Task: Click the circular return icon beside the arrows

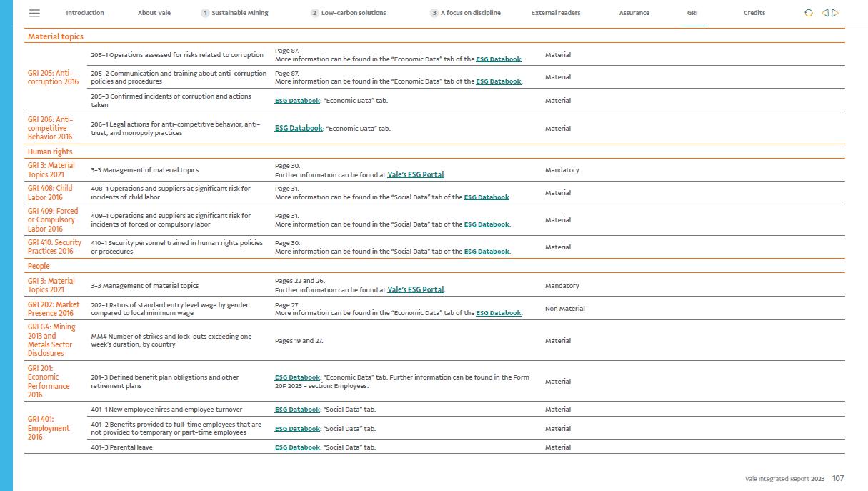Action: point(809,13)
